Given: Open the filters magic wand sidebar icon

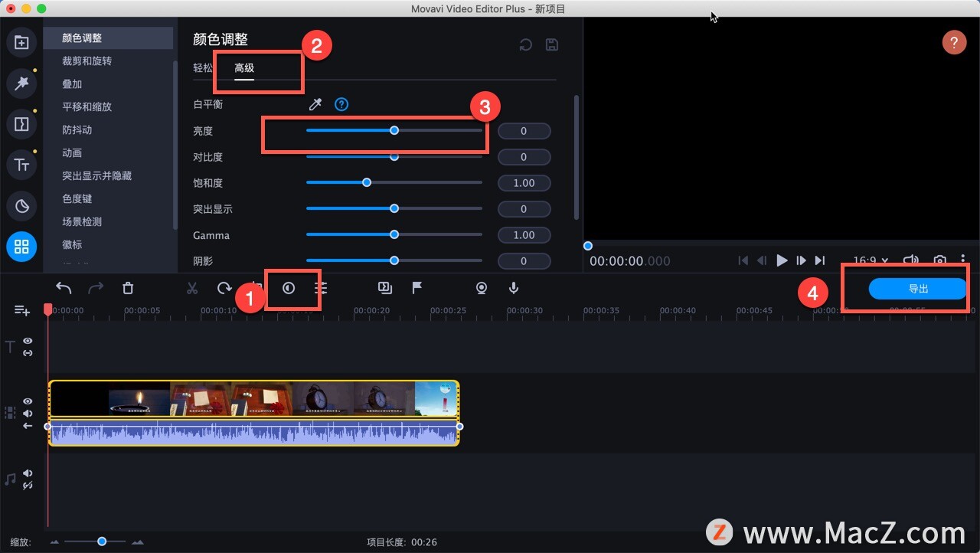Looking at the screenshot, I should click(x=21, y=83).
